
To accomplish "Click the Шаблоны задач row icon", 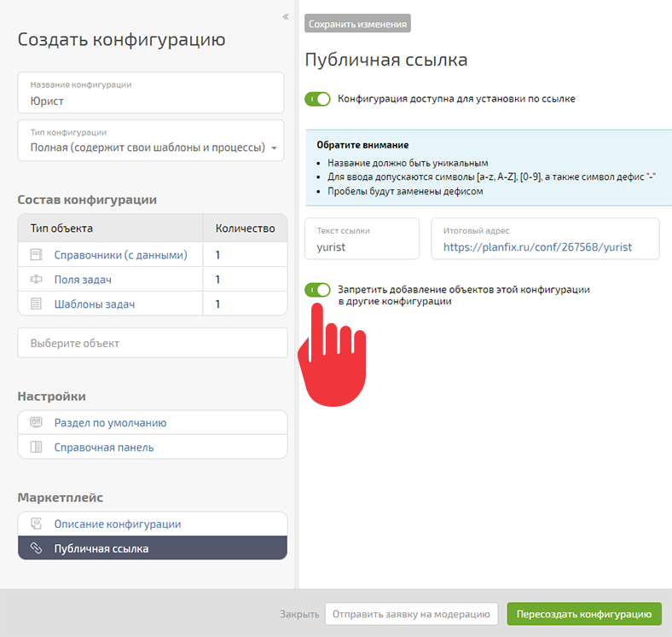I will (36, 304).
